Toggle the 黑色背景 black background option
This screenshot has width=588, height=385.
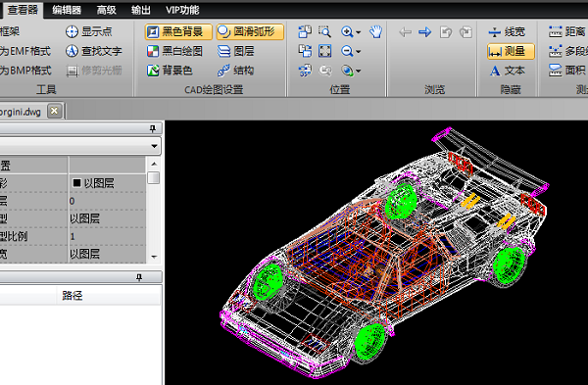(178, 32)
